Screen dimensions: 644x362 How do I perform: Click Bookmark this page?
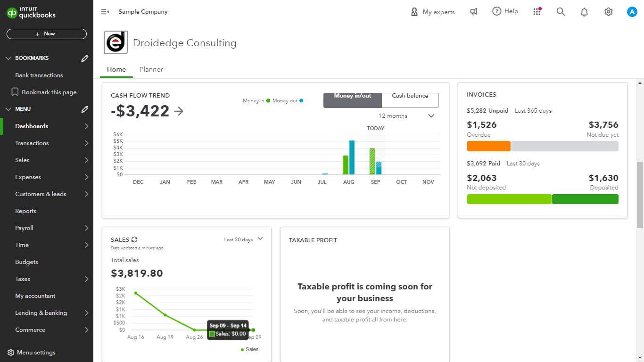tap(44, 92)
